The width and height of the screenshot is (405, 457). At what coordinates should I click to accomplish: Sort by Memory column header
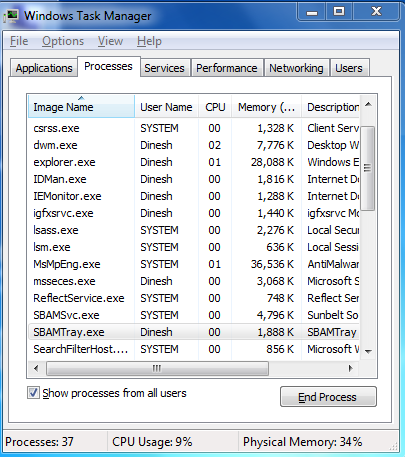(266, 107)
